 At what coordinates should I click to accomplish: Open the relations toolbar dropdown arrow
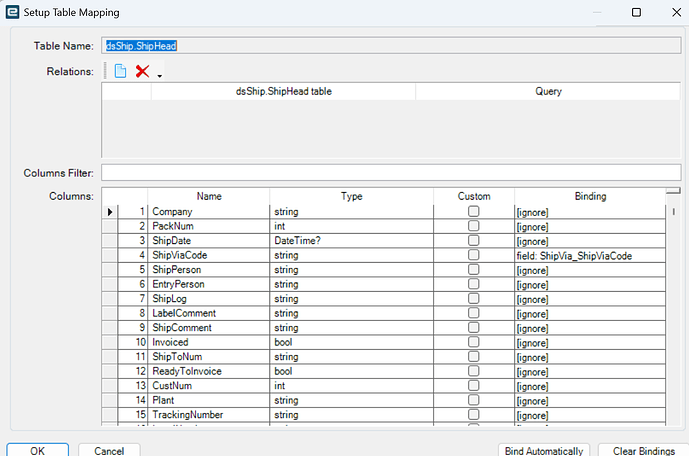(x=160, y=76)
